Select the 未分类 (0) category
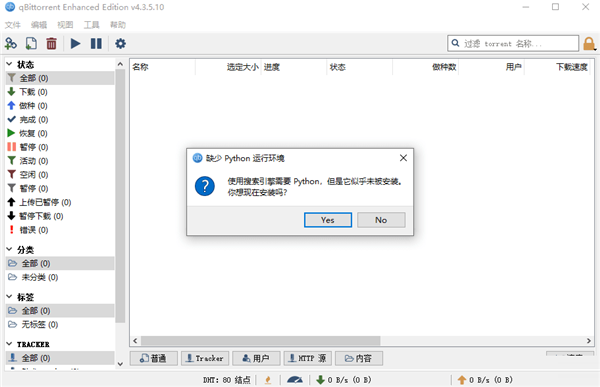 (60, 277)
